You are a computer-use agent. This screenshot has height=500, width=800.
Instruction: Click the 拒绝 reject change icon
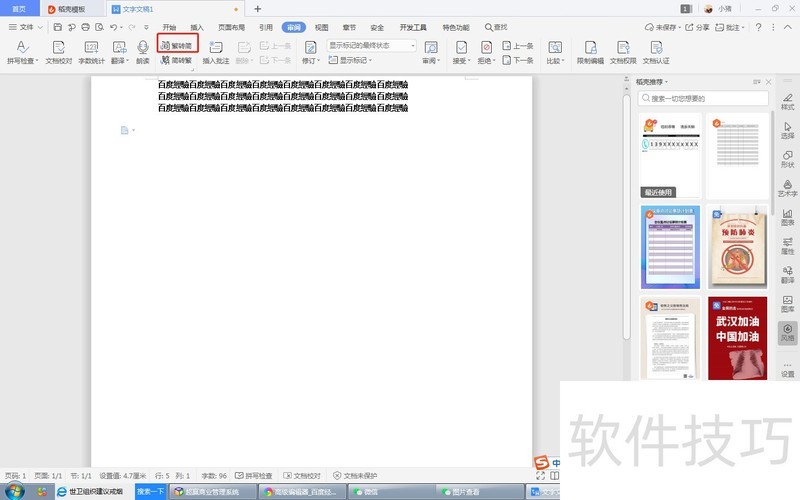pos(486,47)
